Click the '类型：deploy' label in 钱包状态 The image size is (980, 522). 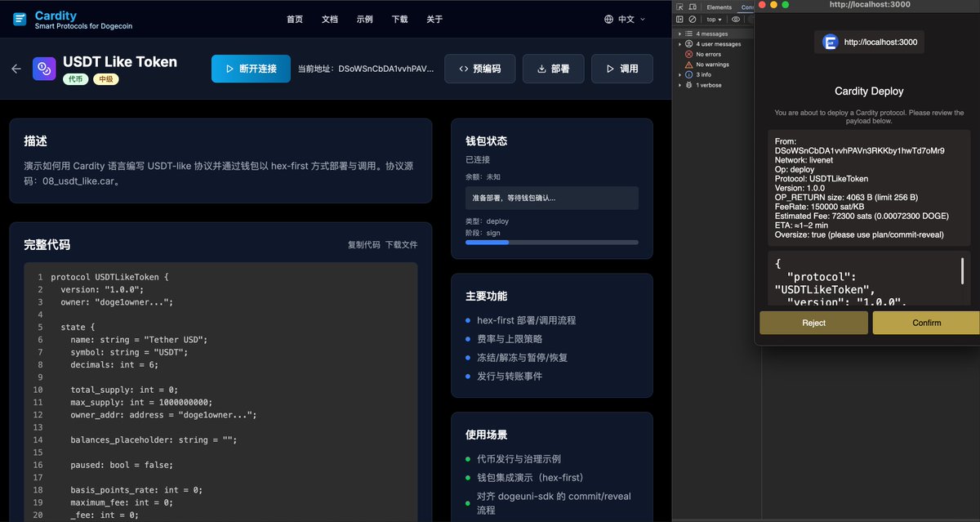(x=487, y=221)
